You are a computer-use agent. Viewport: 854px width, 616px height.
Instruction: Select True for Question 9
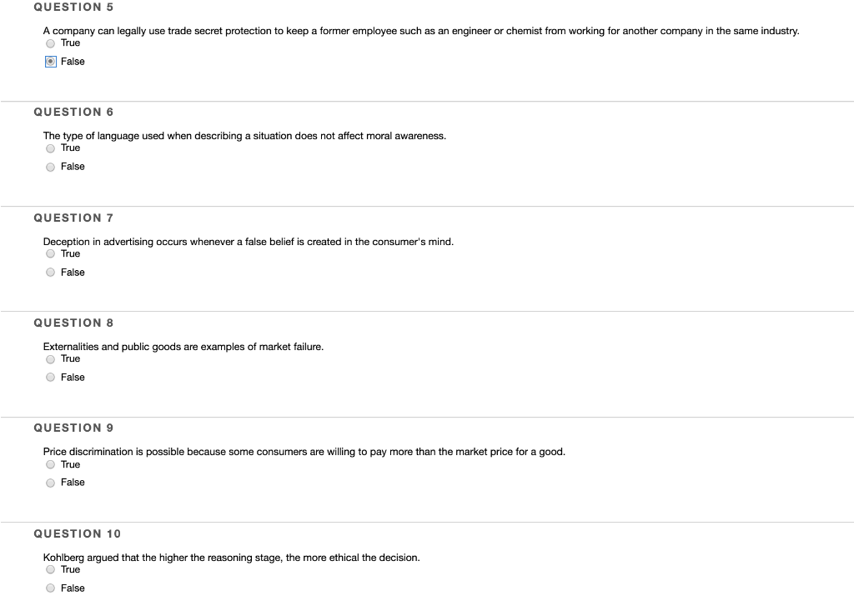pyautogui.click(x=50, y=464)
